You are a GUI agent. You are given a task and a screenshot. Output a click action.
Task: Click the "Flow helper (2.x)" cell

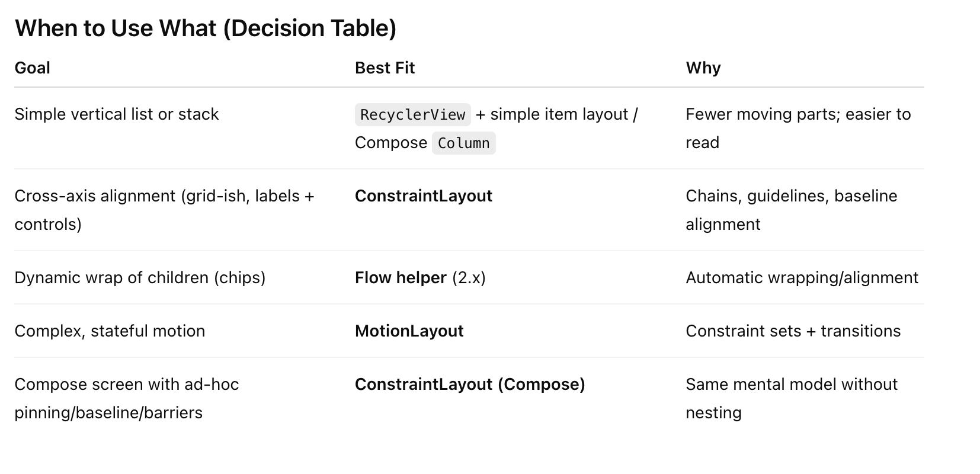tap(420, 278)
